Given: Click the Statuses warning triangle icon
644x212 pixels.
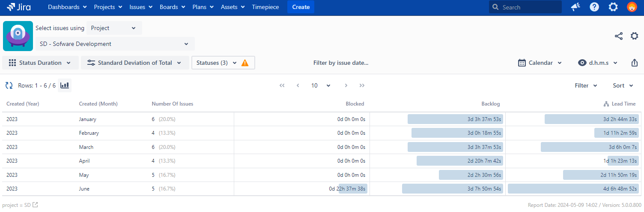Looking at the screenshot, I should (x=245, y=63).
